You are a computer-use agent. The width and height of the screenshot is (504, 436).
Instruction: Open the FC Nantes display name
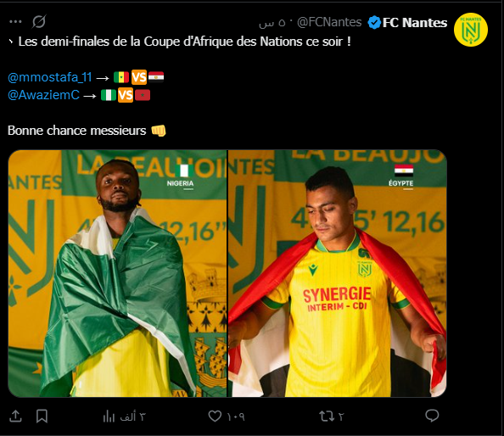tap(415, 23)
